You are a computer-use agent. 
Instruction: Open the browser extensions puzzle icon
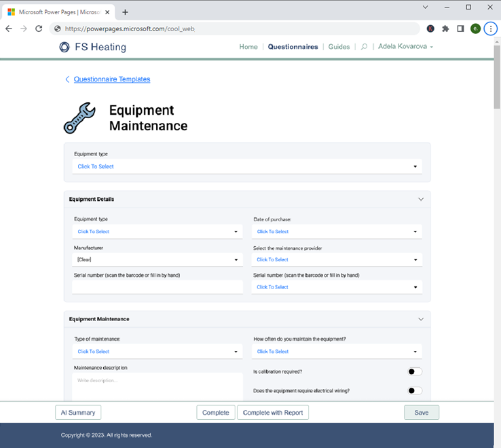tap(445, 29)
